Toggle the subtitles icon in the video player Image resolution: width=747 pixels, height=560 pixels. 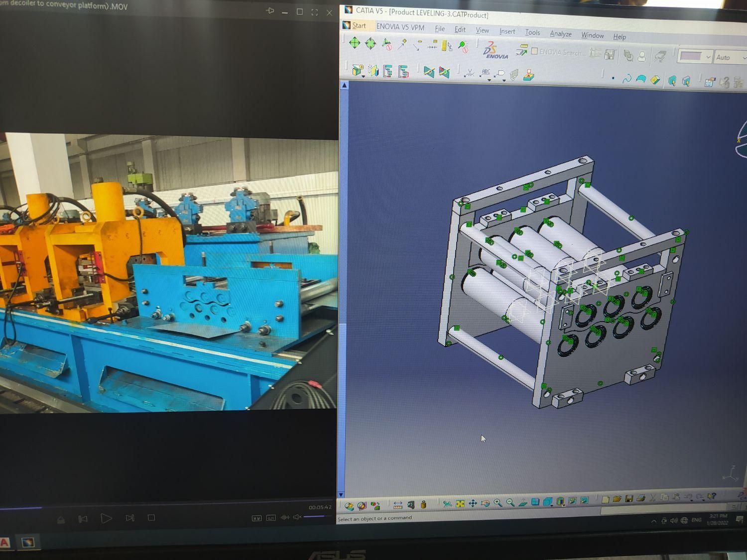tap(271, 518)
